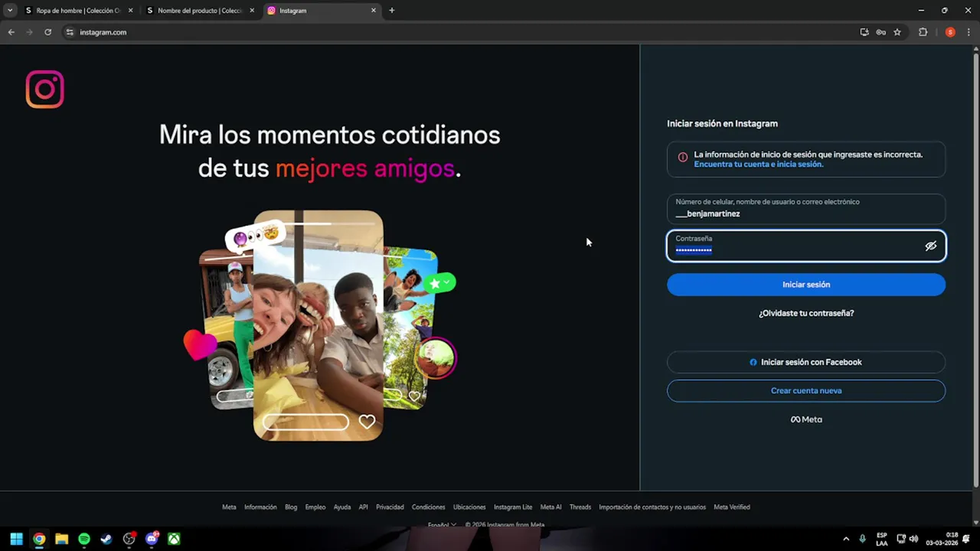The image size is (980, 551).
Task: Open the Chrome extensions puzzle icon
Action: click(x=923, y=32)
